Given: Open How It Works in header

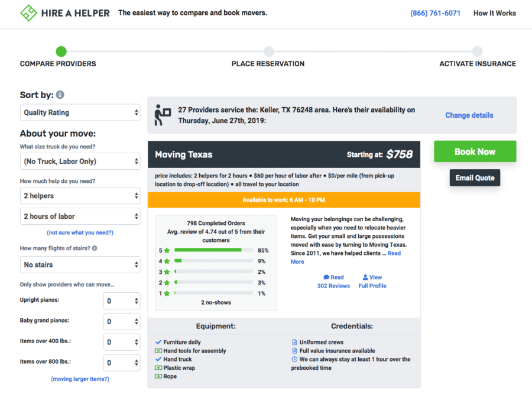Looking at the screenshot, I should (495, 13).
